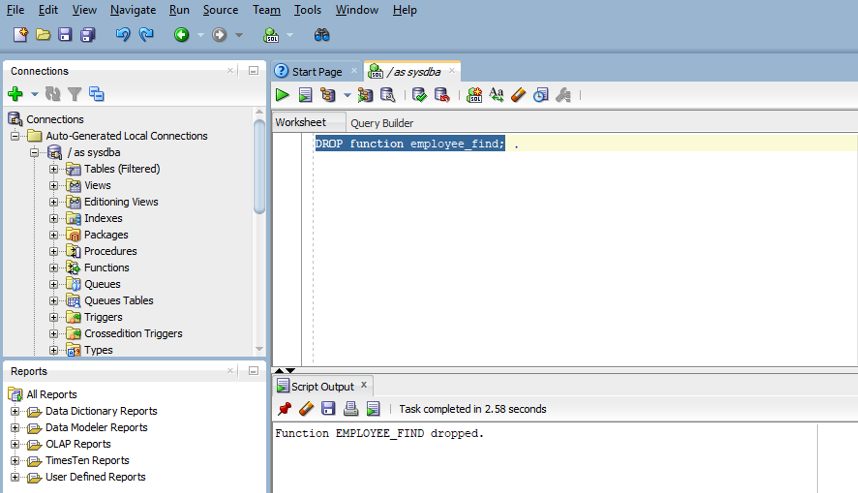Select the Script Output tab

322,386
